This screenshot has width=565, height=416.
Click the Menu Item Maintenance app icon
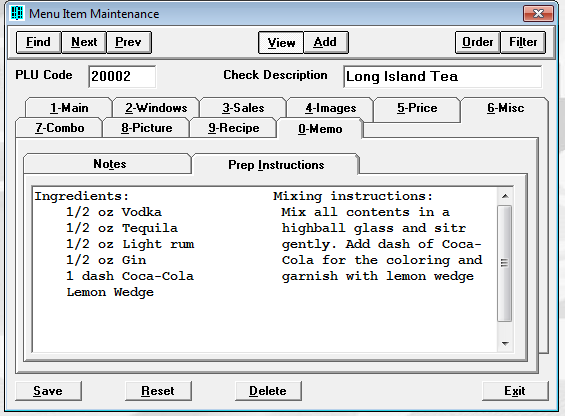[16, 13]
